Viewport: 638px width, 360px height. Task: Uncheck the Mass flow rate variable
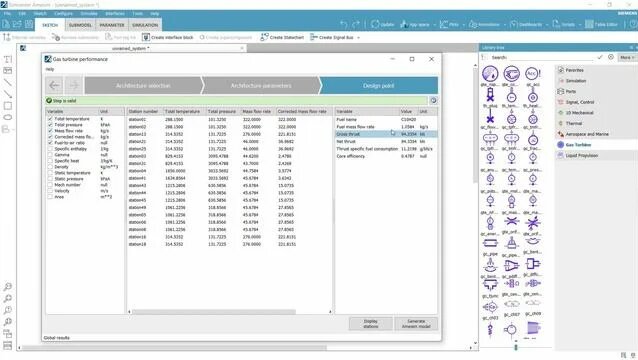point(50,131)
